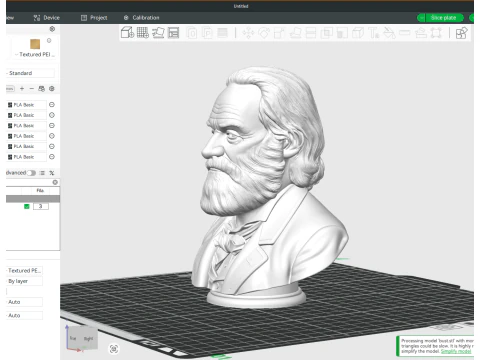Open the Support painting tool
Screen dimensions: 480x360
[x=342, y=33]
